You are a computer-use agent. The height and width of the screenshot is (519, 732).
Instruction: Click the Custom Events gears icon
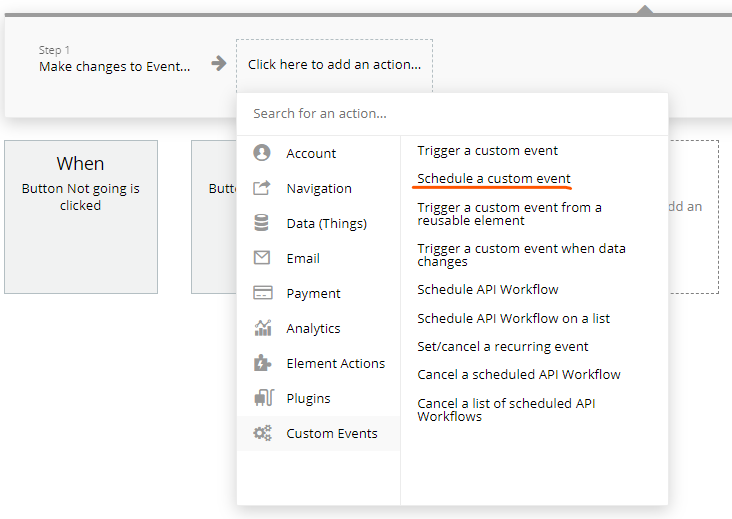point(262,433)
